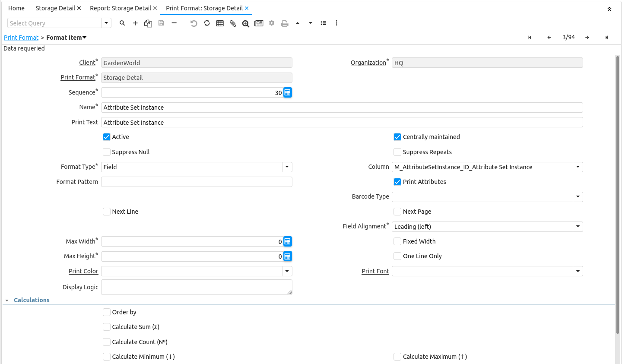Open the Report: Storage Detail tab
Viewport: 622px width, 364px height.
tap(120, 8)
